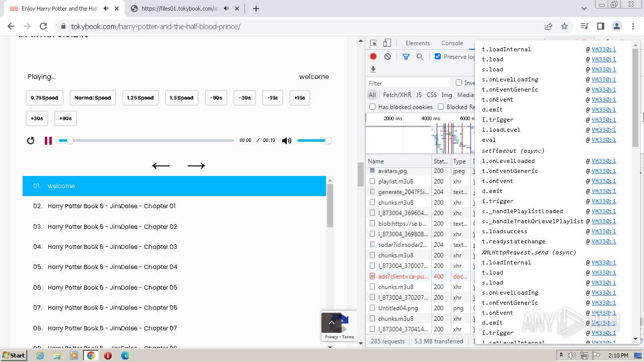
Task: Switch to the Console tab in DevTools
Action: [452, 43]
